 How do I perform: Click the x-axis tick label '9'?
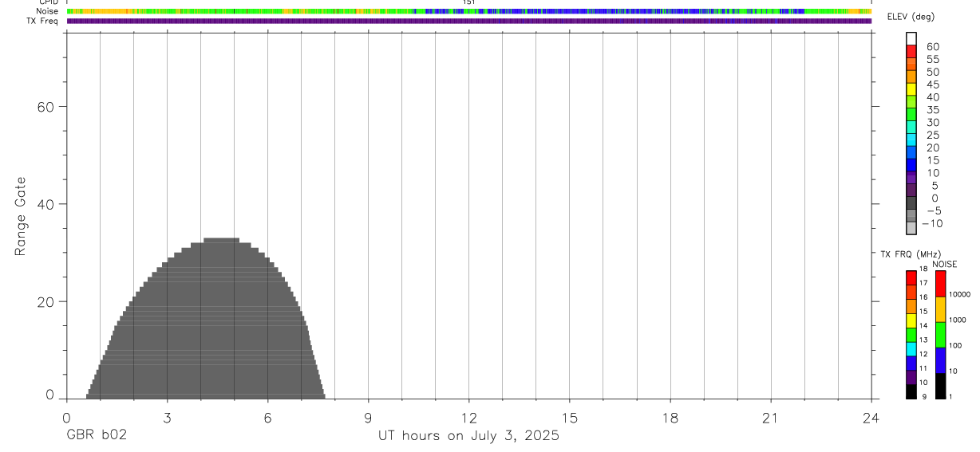click(x=368, y=418)
